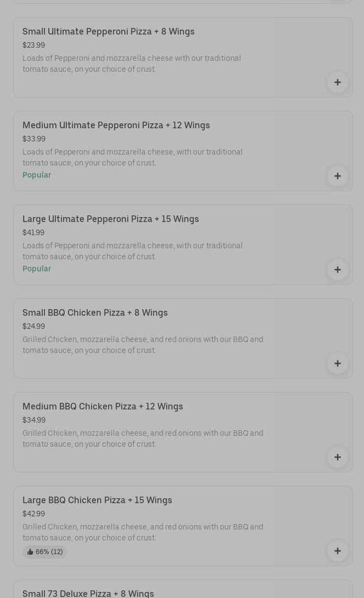Add Medium Ultimate Pepperoni Pizza + 12 Wings
The image size is (364, 598).
[337, 176]
